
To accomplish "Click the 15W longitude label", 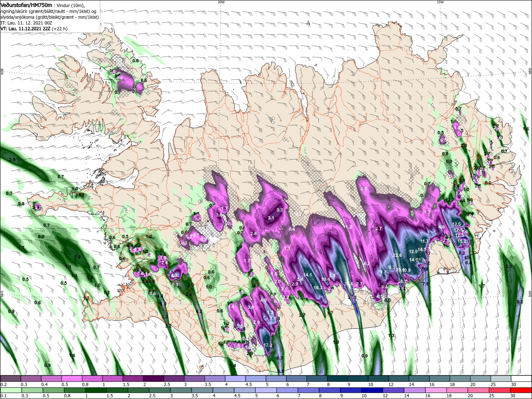I will tap(440, 2).
